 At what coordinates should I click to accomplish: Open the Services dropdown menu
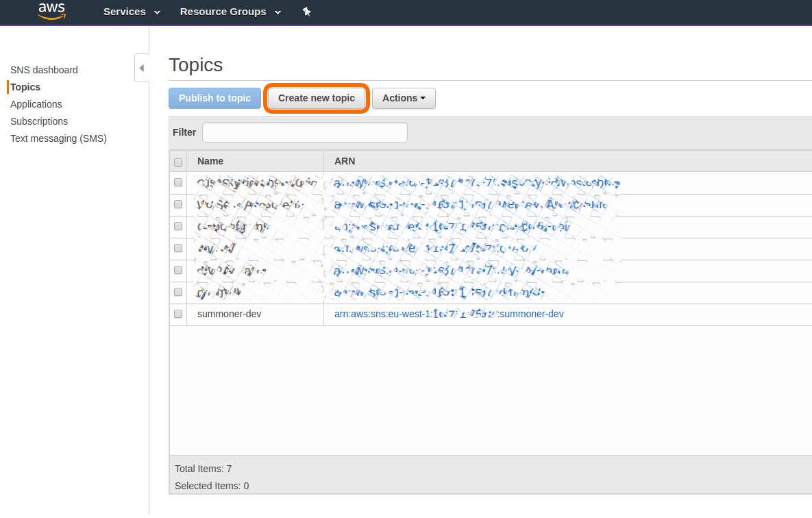click(x=132, y=12)
